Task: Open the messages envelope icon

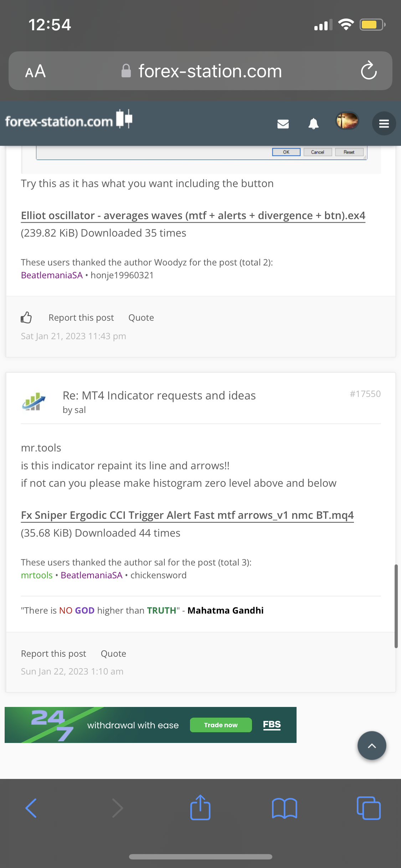Action: (x=283, y=124)
